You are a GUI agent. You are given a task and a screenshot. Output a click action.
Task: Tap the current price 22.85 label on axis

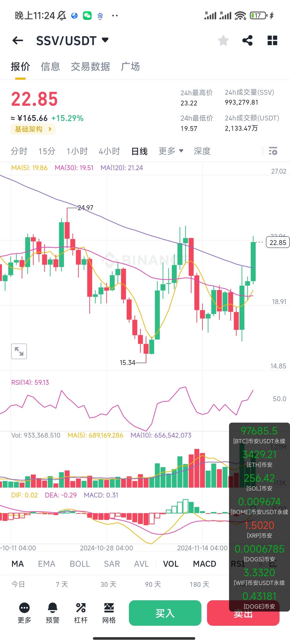coord(278,242)
